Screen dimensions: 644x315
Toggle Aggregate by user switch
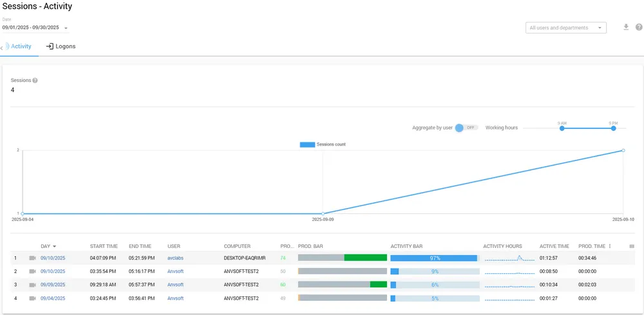click(465, 128)
